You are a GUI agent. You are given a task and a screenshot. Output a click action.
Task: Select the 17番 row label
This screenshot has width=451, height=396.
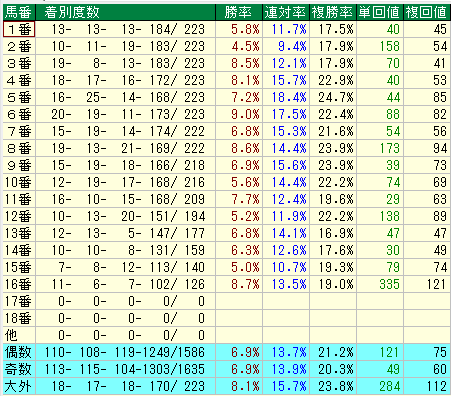pyautogui.click(x=19, y=301)
